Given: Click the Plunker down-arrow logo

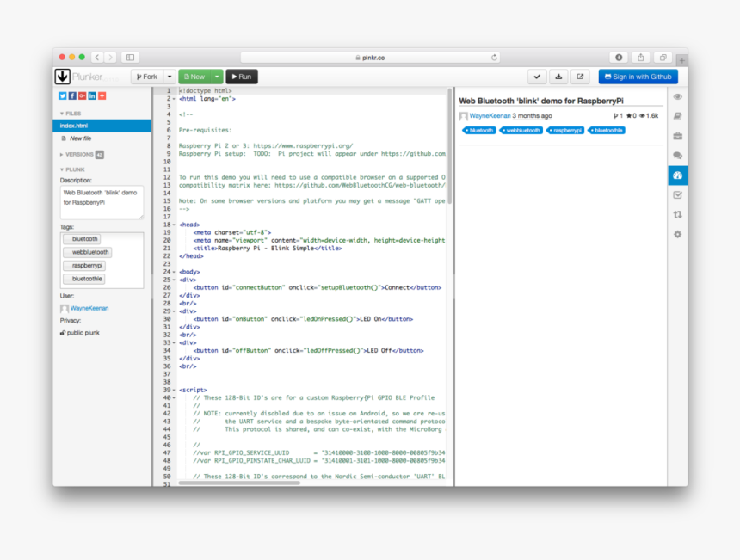Looking at the screenshot, I should (x=62, y=77).
